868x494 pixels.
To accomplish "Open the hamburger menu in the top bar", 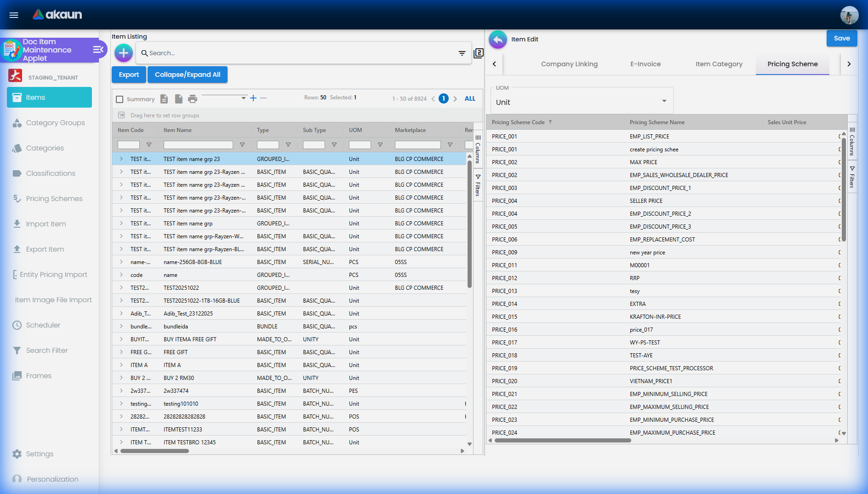I will click(14, 15).
